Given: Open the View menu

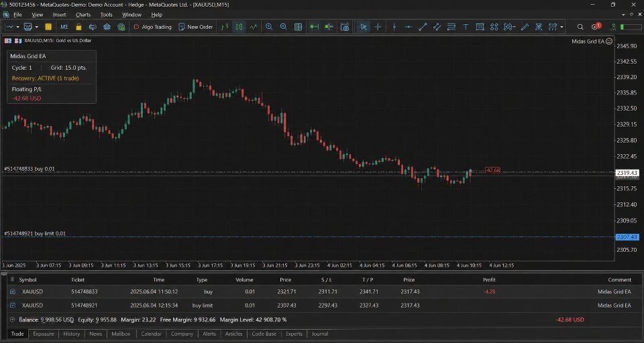Looking at the screenshot, I should tap(38, 15).
